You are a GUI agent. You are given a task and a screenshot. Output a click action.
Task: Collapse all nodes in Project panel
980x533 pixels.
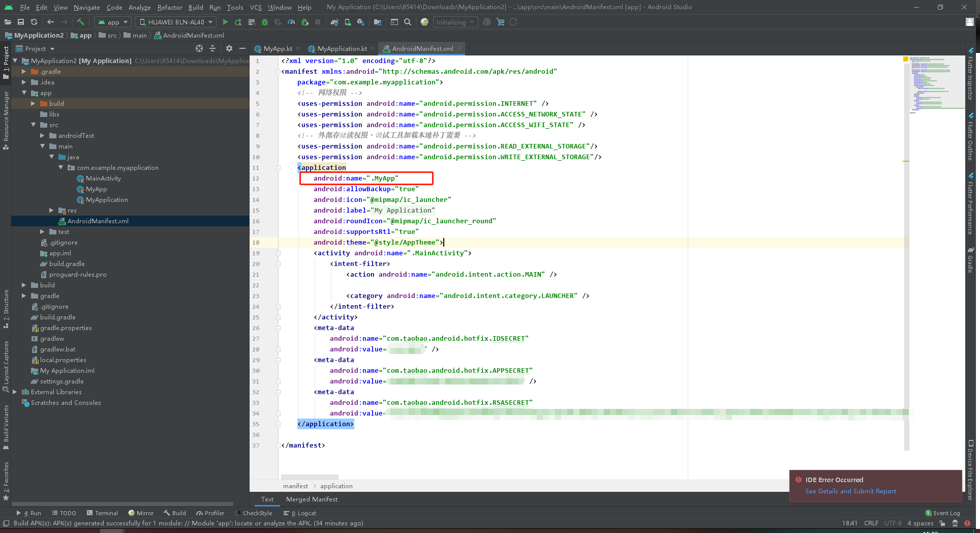point(212,48)
